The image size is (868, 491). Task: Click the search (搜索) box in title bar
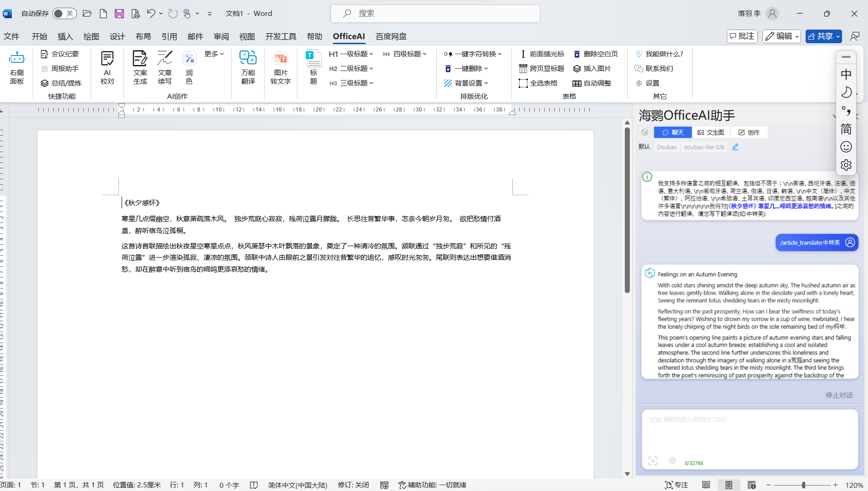(x=435, y=14)
